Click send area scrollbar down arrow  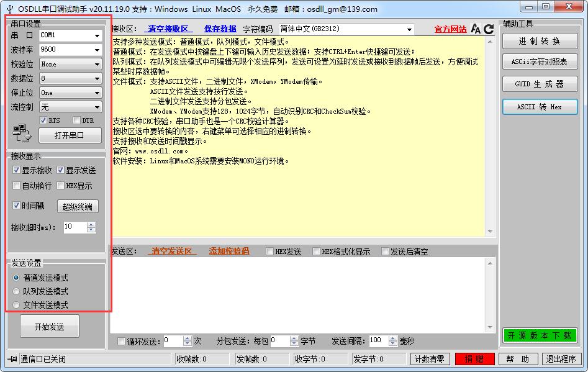[x=490, y=327]
